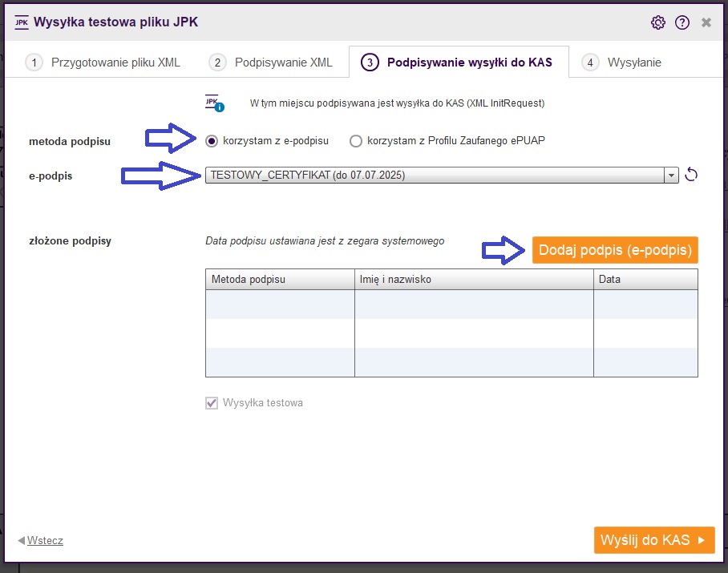The height and width of the screenshot is (573, 728).
Task: Open the TESTOWY_CERTYFIKAT dropdown arrow
Action: coord(671,176)
